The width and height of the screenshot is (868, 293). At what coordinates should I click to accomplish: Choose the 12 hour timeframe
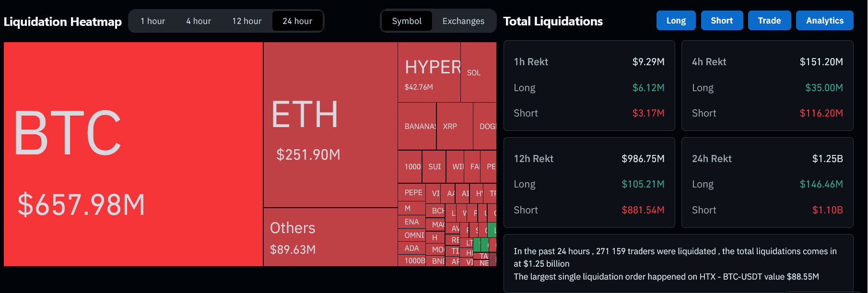[x=246, y=21]
